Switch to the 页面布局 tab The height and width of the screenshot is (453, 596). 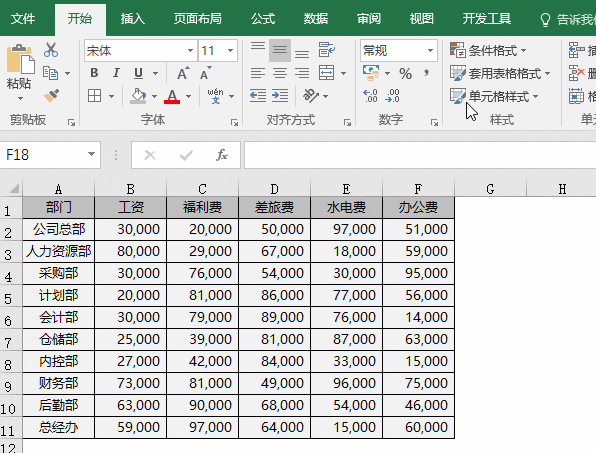coord(197,19)
